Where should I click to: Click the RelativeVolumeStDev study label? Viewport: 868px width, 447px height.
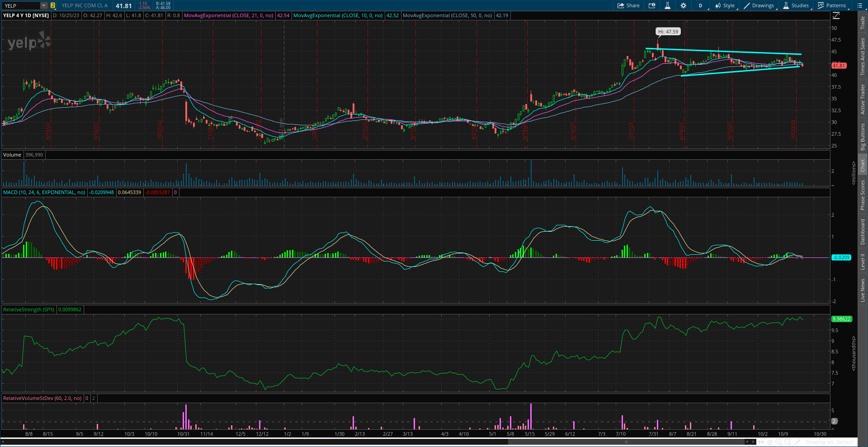pyautogui.click(x=42, y=398)
